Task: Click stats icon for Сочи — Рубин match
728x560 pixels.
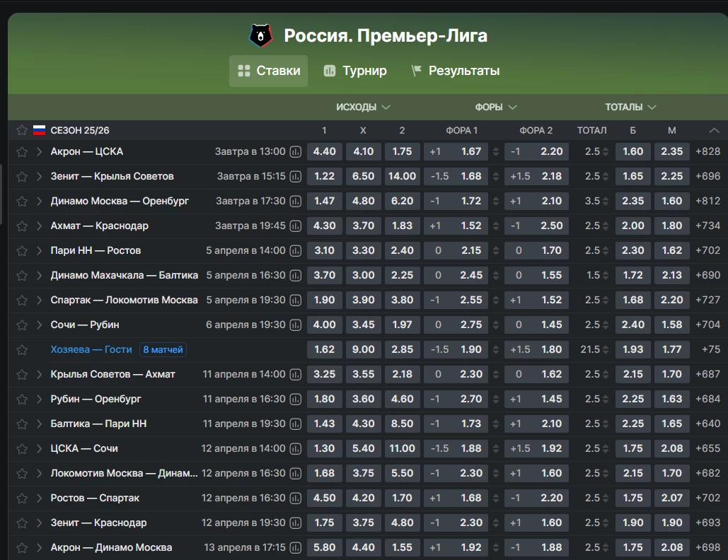Action: [296, 325]
